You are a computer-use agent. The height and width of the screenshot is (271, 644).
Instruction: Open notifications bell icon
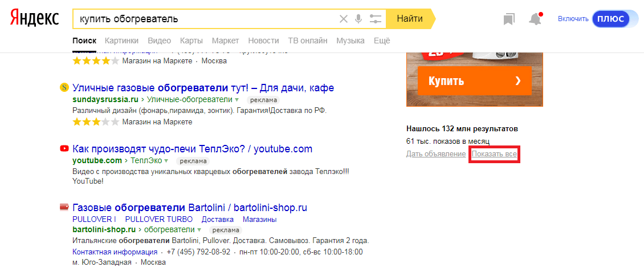[535, 19]
